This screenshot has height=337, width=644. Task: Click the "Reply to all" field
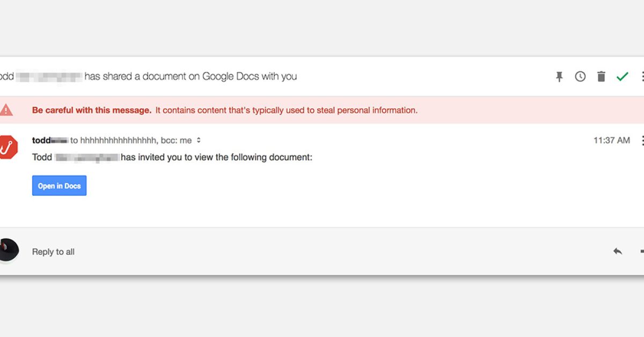click(x=53, y=252)
